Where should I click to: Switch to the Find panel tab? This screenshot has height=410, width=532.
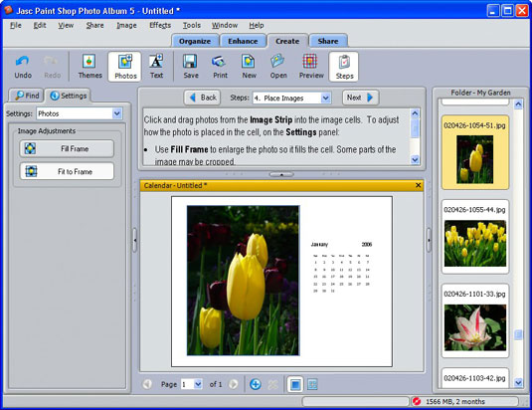pos(27,96)
